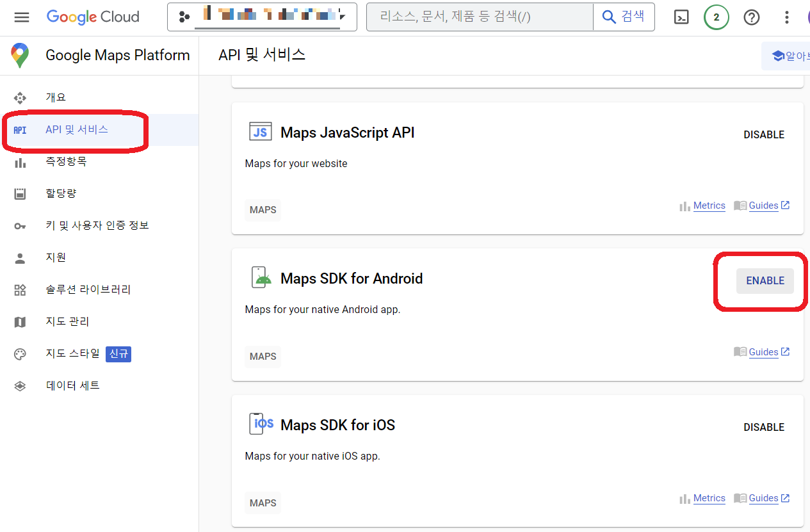810x532 pixels.
Task: Open 측정항목 metrics in sidebar
Action: pyautogui.click(x=99, y=161)
